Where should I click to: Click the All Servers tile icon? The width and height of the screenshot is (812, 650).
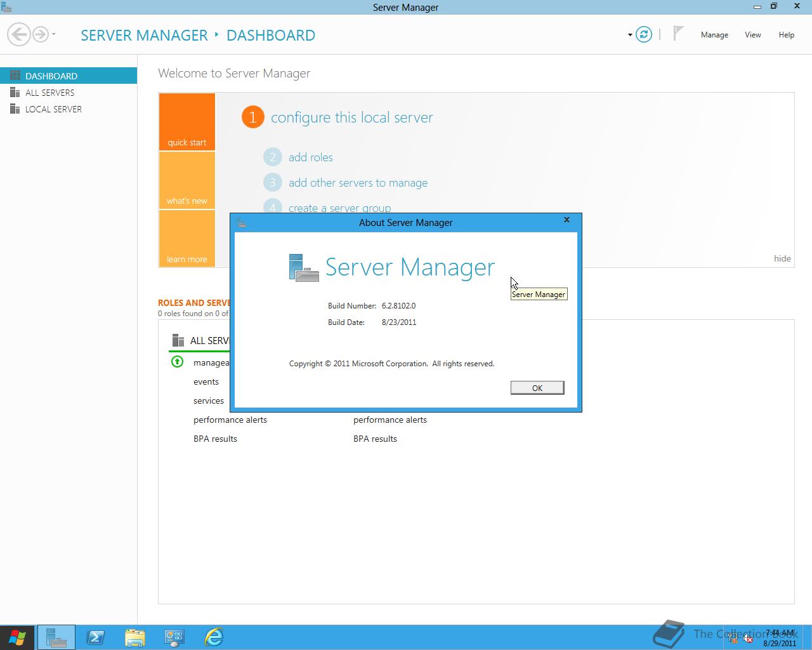point(178,341)
